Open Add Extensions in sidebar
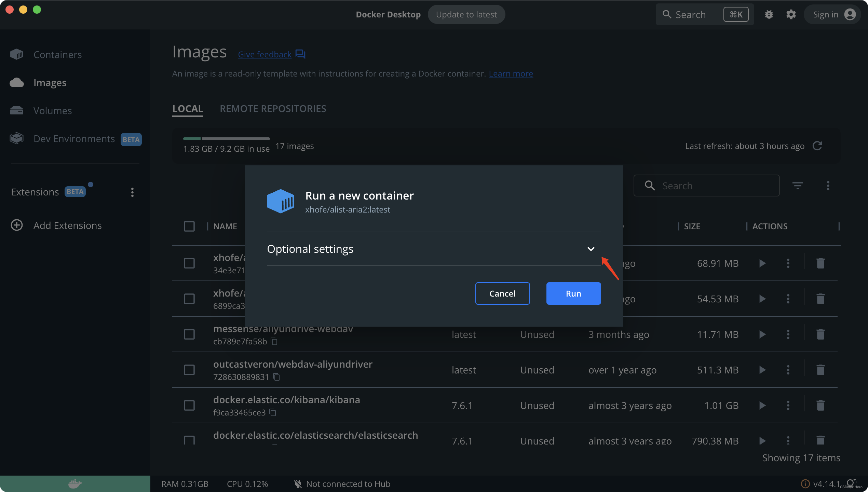This screenshot has height=492, width=868. tap(67, 225)
